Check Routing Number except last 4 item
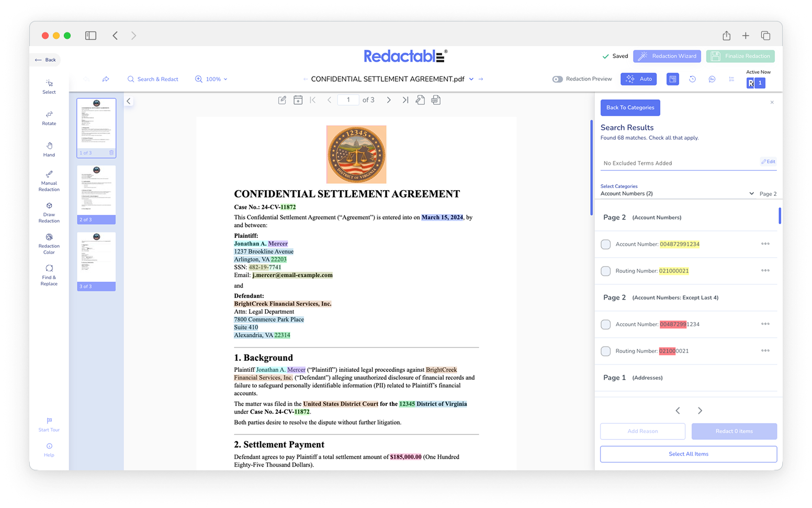This screenshot has height=508, width=812. (606, 351)
